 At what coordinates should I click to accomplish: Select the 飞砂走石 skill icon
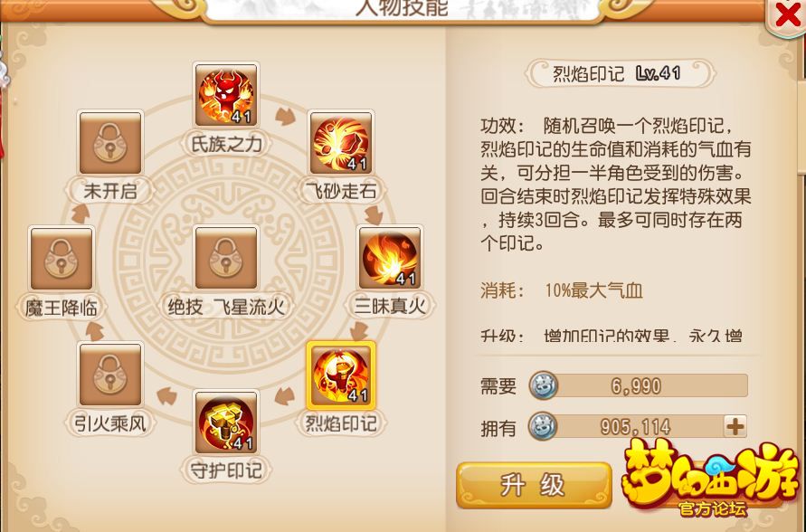click(341, 144)
